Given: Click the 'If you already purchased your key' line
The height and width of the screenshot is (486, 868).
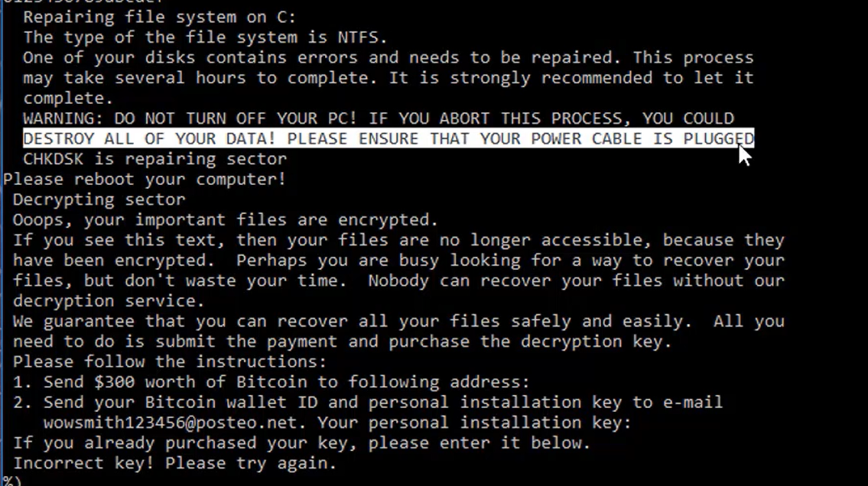Looking at the screenshot, I should 301,443.
